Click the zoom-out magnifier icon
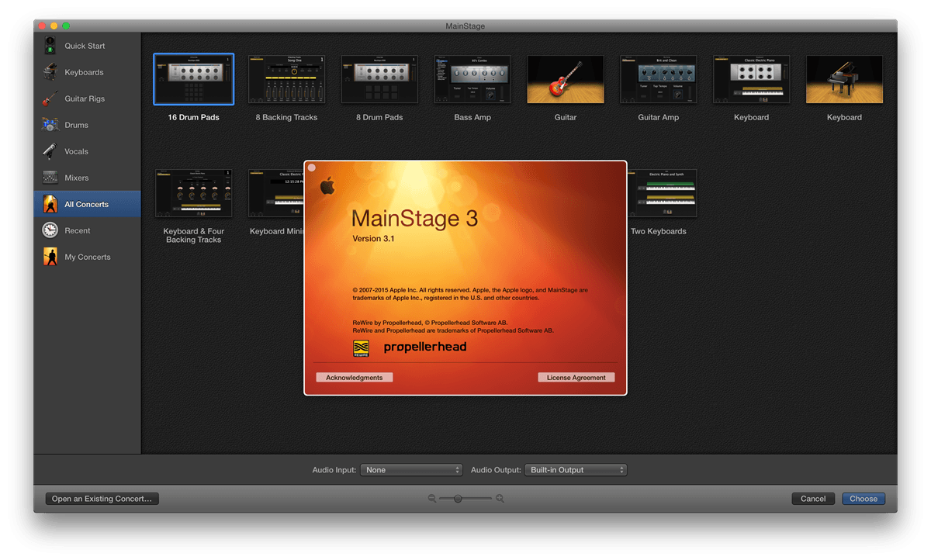931x560 pixels. pos(431,499)
